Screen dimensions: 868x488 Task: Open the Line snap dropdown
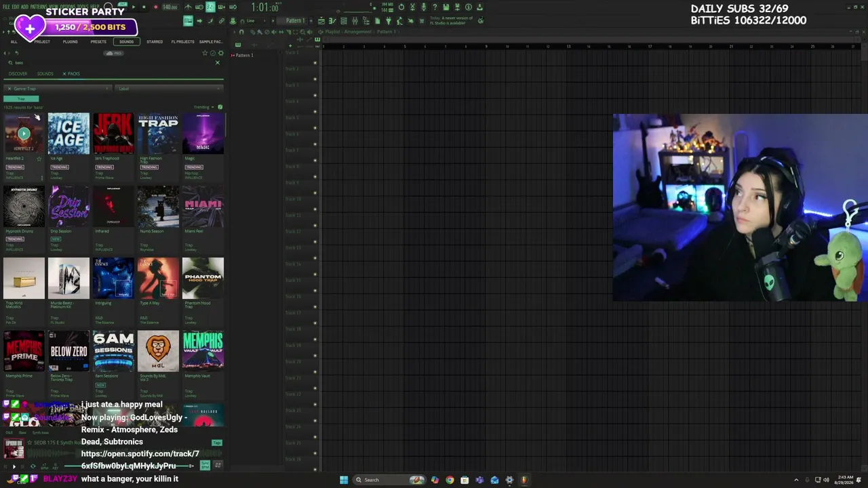coord(256,21)
